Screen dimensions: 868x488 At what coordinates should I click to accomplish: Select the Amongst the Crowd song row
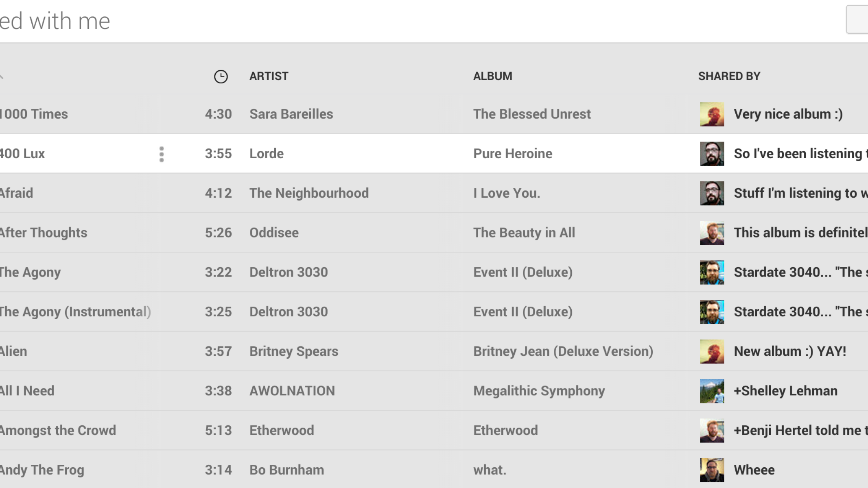58,431
